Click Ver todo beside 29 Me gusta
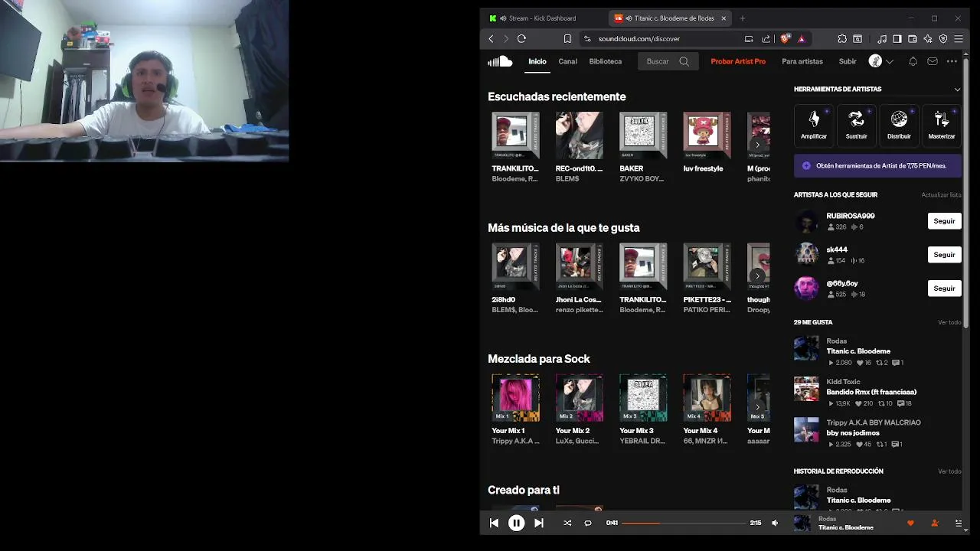This screenshot has height=551, width=980. click(949, 322)
